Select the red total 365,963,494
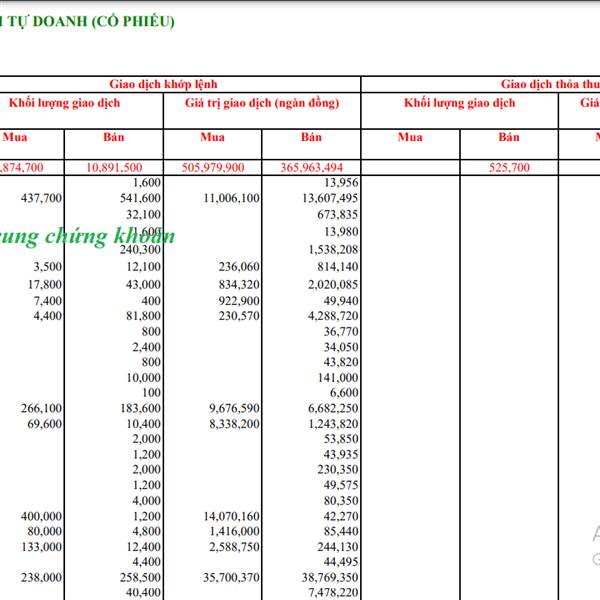This screenshot has width=600, height=600. click(311, 168)
